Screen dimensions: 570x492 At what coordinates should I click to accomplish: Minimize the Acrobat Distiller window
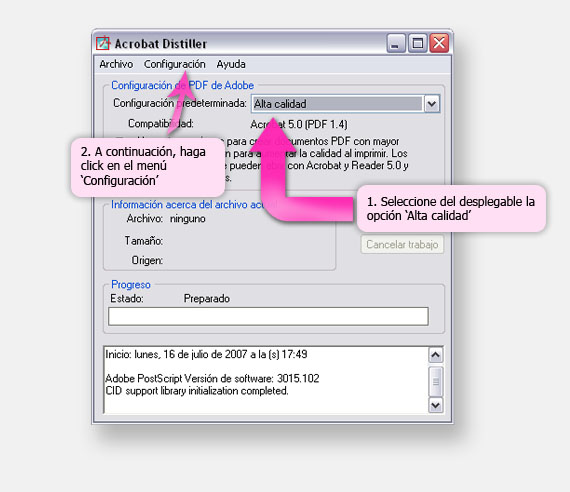pyautogui.click(x=396, y=44)
